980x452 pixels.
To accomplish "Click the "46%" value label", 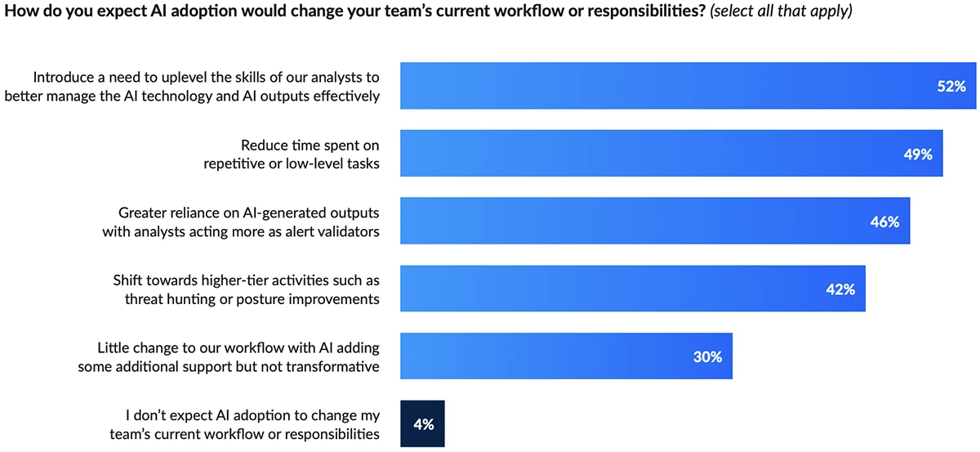I will coord(884,222).
